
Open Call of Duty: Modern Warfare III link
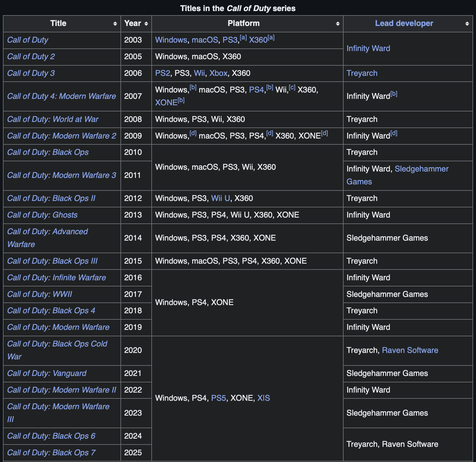tap(58, 413)
